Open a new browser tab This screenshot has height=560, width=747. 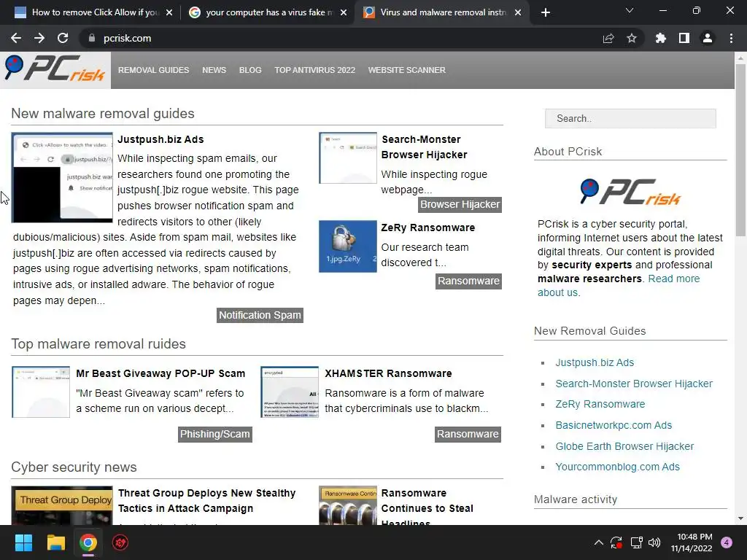click(546, 12)
